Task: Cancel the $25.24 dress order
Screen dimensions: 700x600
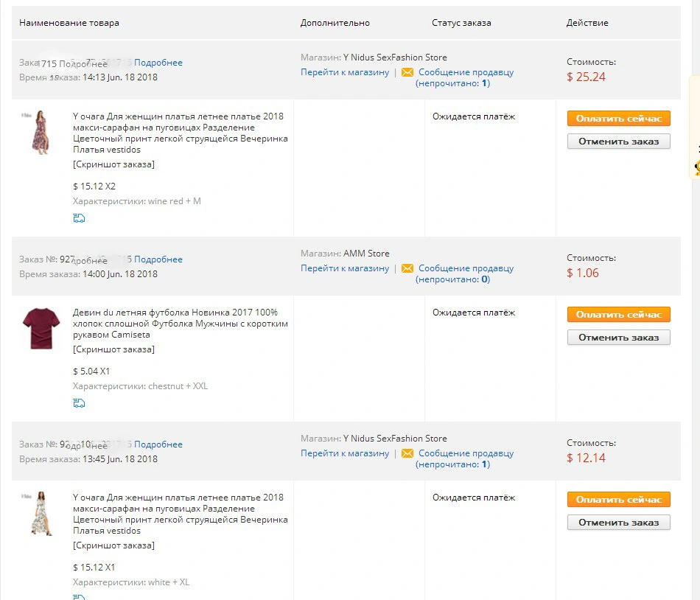Action: (619, 142)
